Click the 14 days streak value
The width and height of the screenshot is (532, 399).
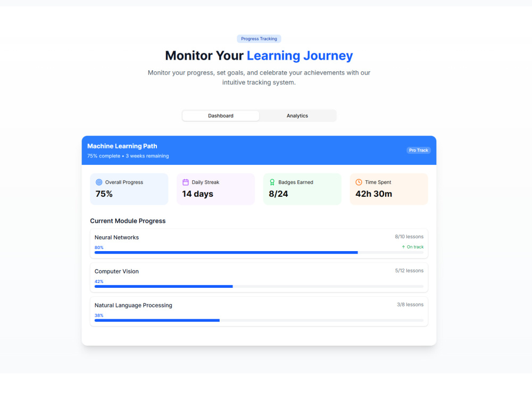198,194
